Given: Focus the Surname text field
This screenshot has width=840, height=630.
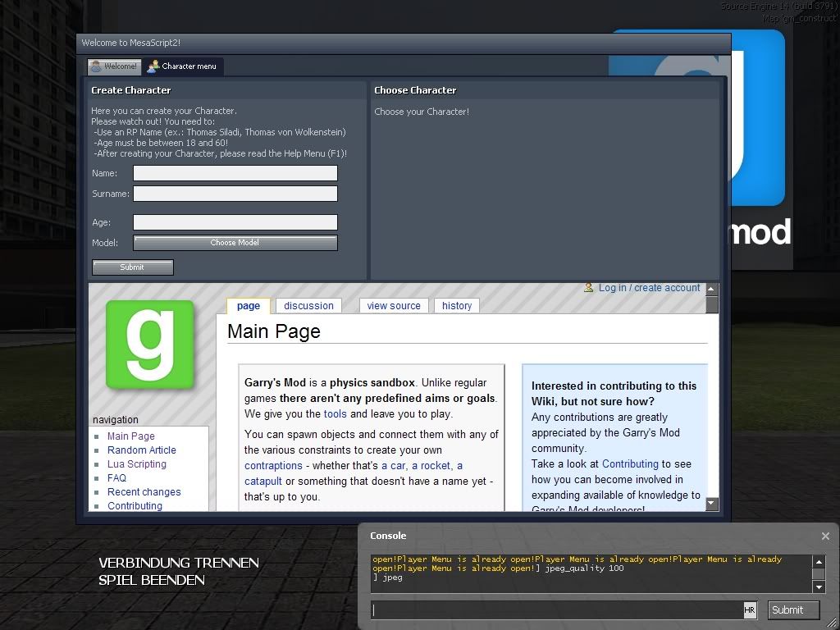Looking at the screenshot, I should click(x=235, y=194).
